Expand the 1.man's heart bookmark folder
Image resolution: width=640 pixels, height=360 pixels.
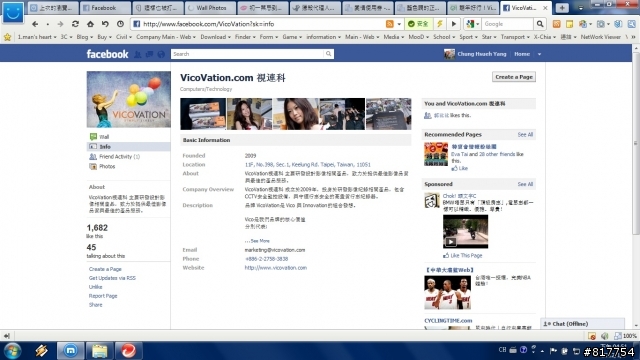[37, 37]
